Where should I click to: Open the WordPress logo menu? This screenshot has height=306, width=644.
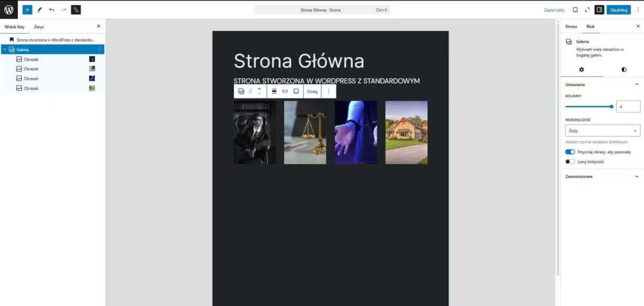9,10
